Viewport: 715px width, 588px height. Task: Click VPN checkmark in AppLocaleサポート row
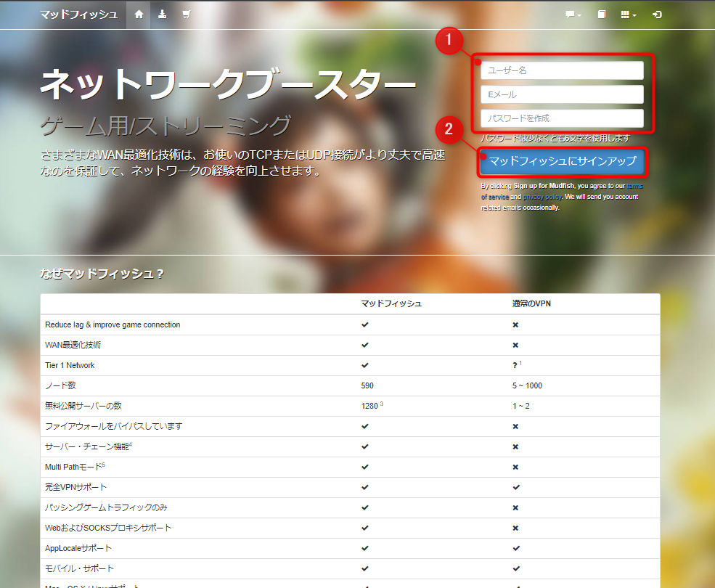coord(516,548)
